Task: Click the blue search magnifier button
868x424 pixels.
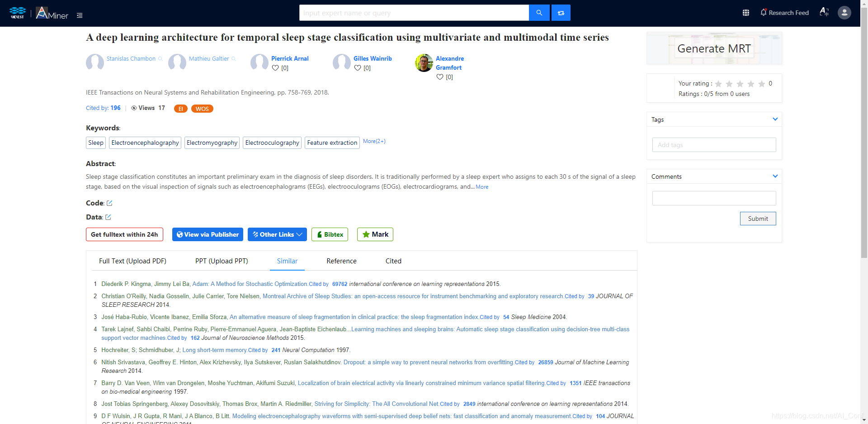Action: [539, 13]
